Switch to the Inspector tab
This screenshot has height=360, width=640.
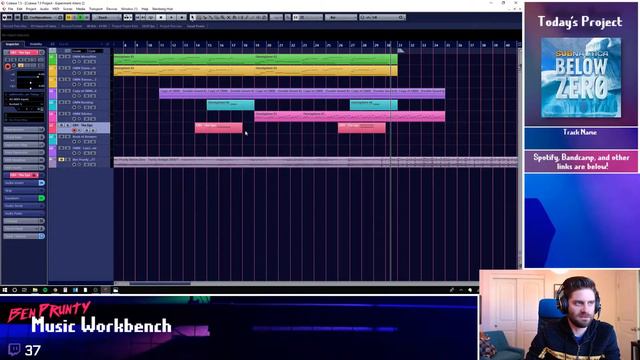[12, 44]
